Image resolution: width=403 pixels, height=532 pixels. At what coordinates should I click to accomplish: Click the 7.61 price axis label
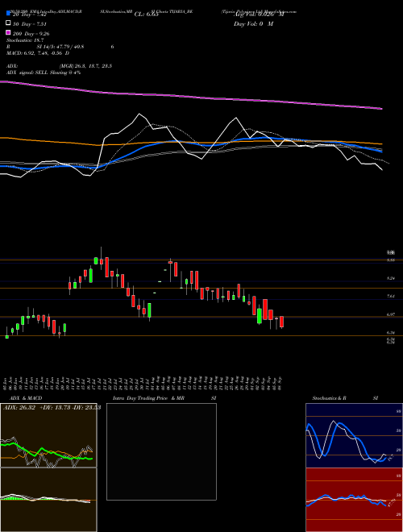(390, 297)
